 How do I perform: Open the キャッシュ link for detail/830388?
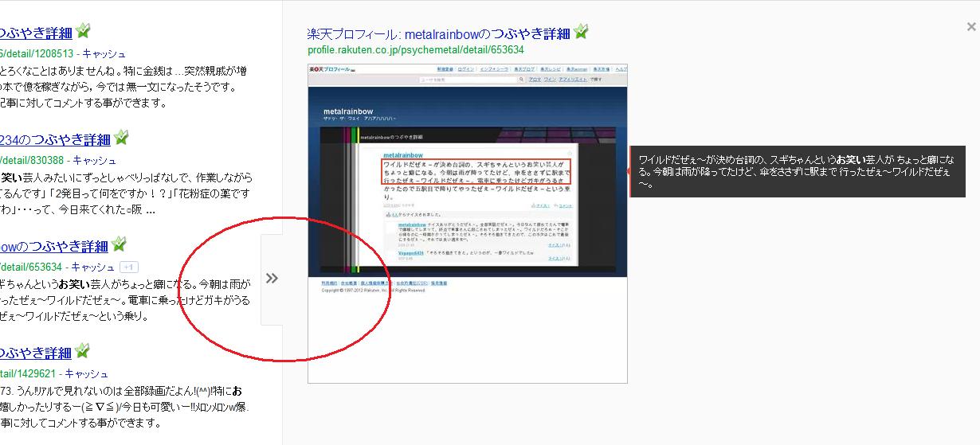(x=95, y=160)
